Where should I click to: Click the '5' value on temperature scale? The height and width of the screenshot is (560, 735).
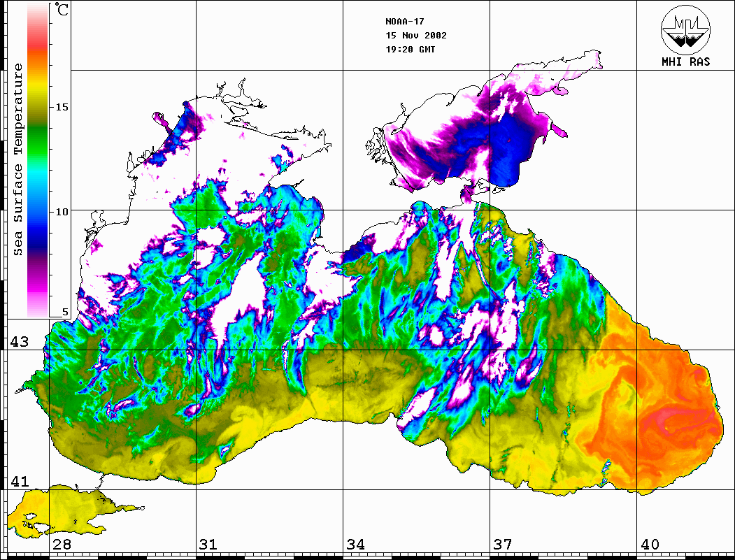pos(65,312)
